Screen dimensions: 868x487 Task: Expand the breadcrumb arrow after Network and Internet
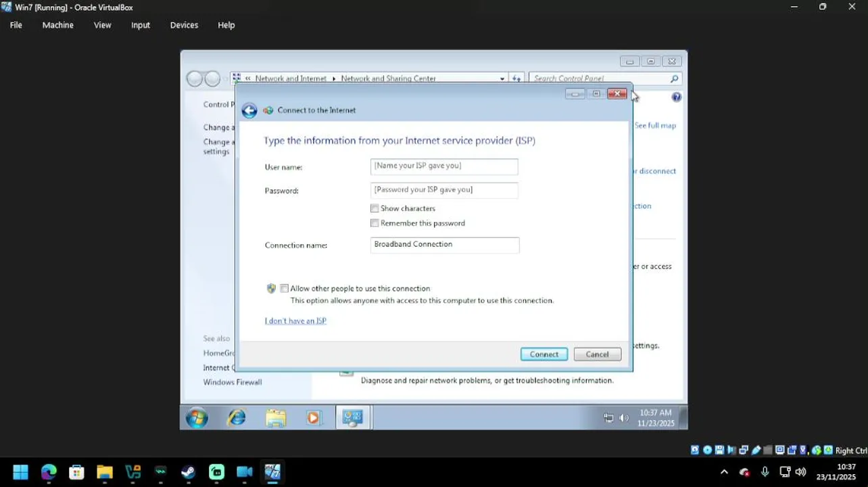(333, 78)
